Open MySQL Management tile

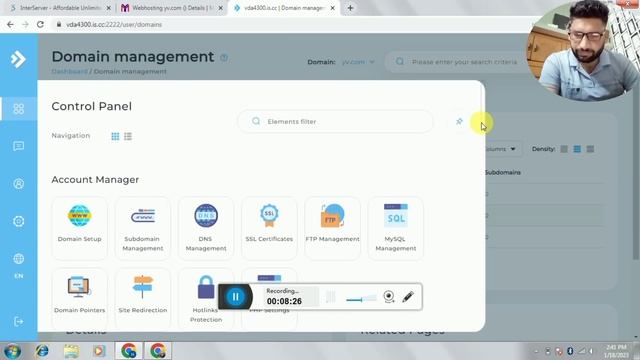click(396, 228)
